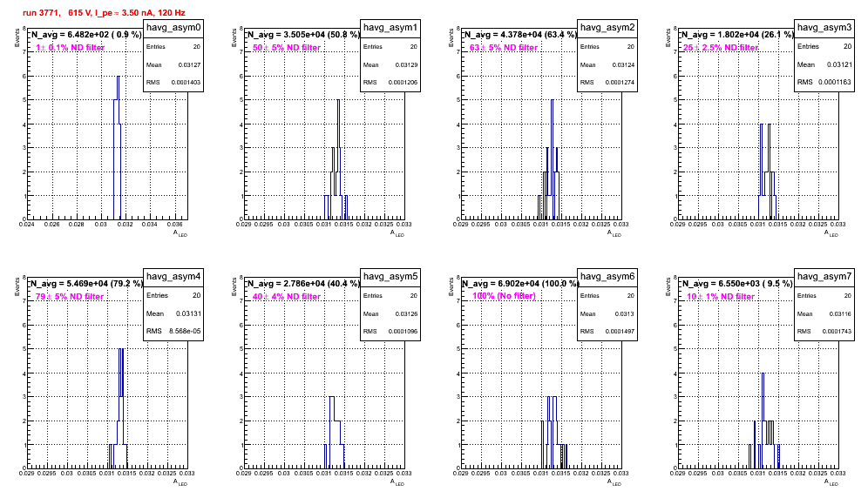Click the histogram peak in havg_asym0 plot
Viewport: 868px width, 498px height.
point(119,77)
